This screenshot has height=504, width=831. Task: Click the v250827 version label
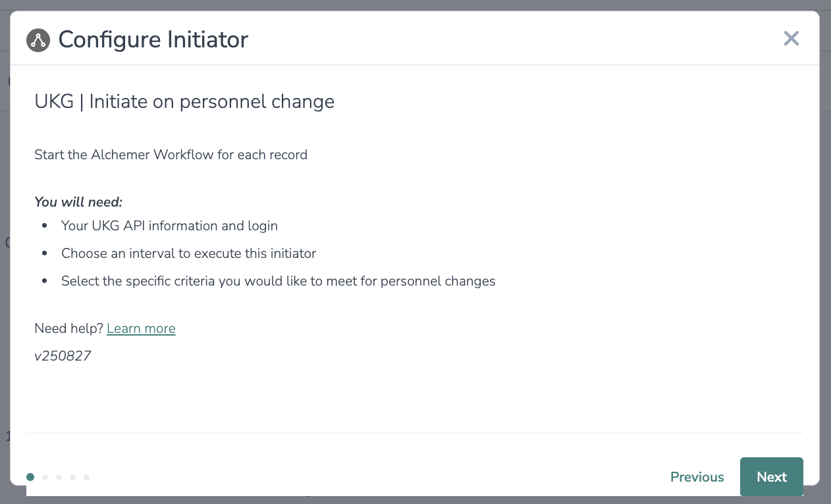(x=63, y=356)
